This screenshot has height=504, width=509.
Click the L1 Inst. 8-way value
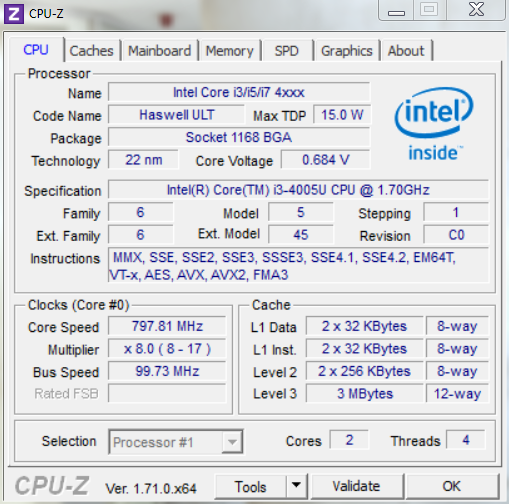point(457,349)
